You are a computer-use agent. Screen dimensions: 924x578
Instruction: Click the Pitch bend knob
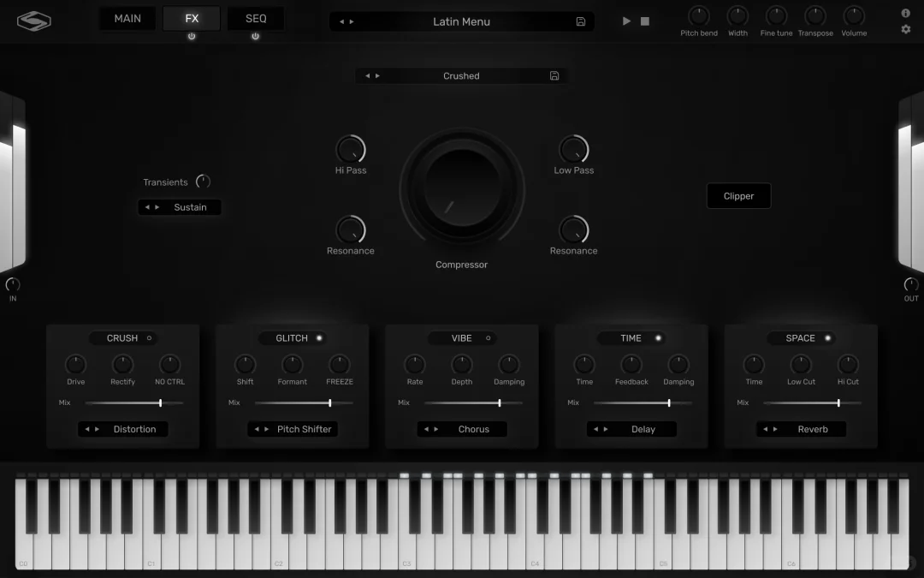pos(699,16)
